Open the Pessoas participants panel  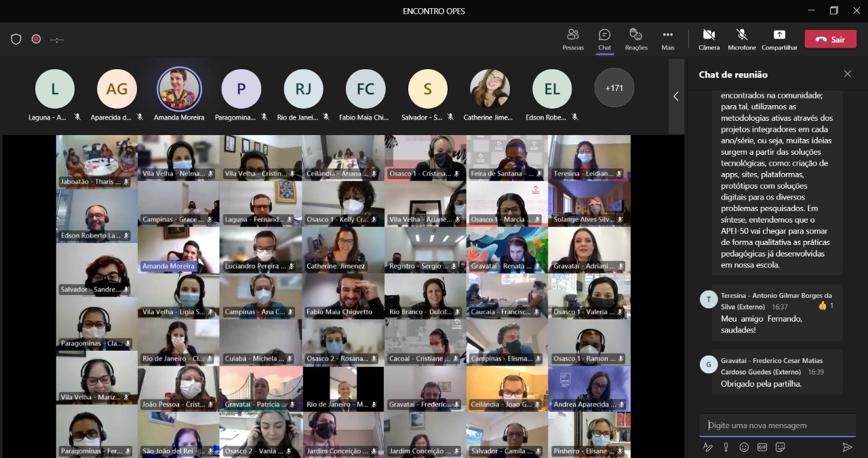pos(572,39)
